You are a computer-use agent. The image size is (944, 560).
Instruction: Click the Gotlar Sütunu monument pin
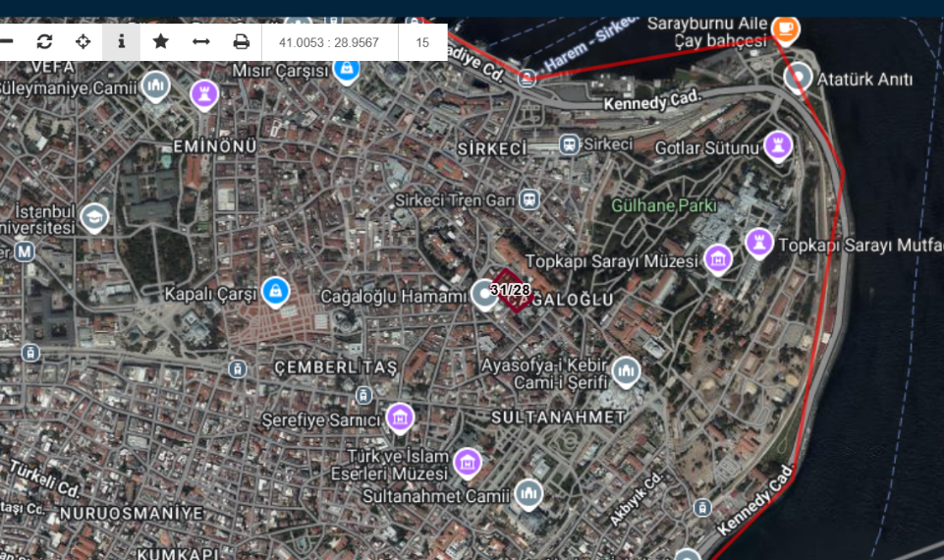[778, 146]
